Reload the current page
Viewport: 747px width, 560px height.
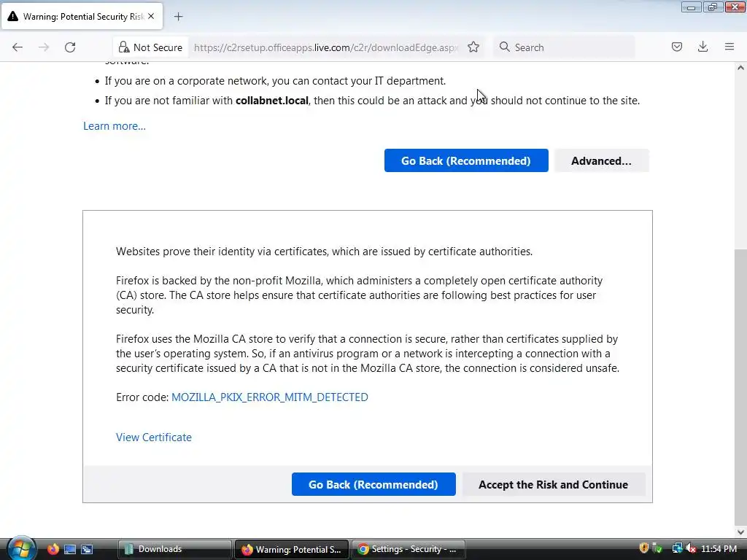tap(70, 47)
